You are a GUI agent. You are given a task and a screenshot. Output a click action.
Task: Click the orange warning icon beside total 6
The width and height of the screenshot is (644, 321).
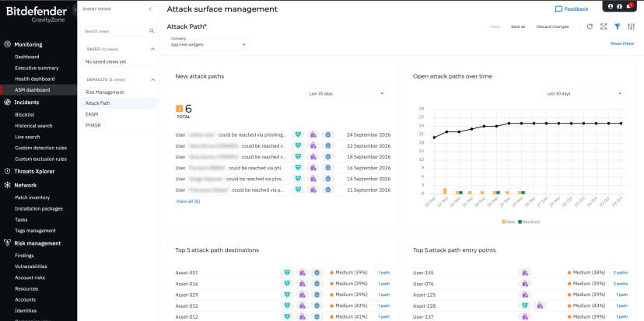pos(179,108)
